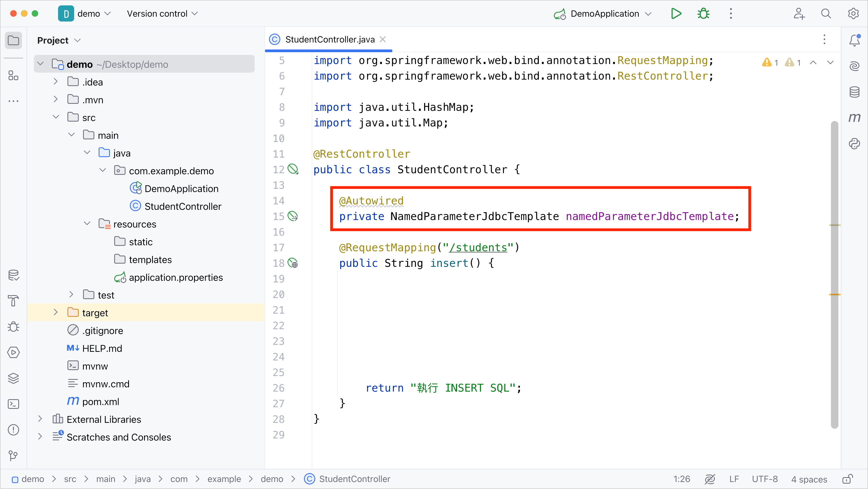Click the editor vertical scrollbar
This screenshot has width=868, height=489.
pyautogui.click(x=834, y=275)
